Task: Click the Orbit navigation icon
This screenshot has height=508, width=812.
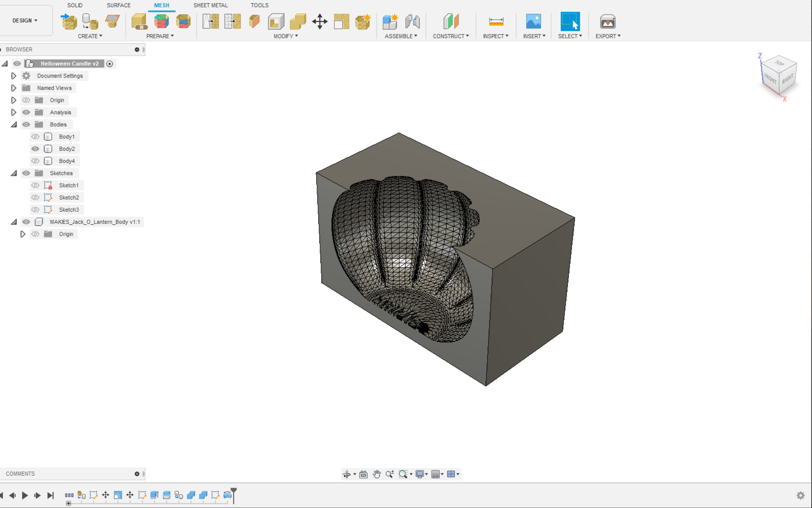Action: (347, 474)
